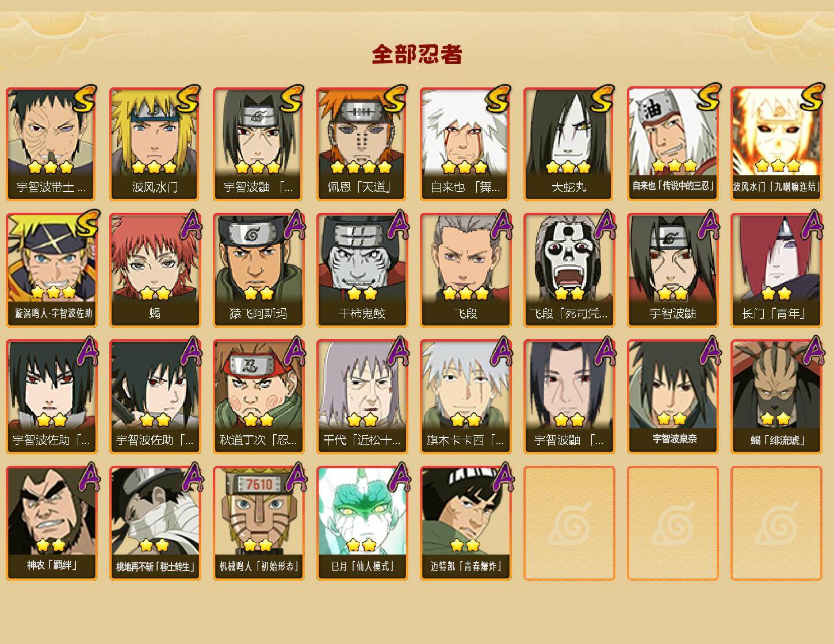Screen dimensions: 834x644
Task: Click the 波风水门「九喇嘛连结」 card
Action: (776, 143)
